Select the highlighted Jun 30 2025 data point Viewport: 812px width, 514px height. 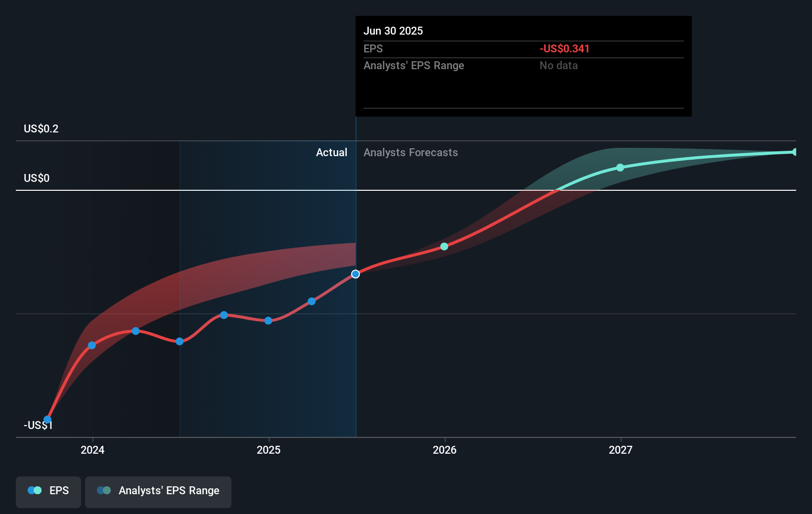(x=356, y=274)
